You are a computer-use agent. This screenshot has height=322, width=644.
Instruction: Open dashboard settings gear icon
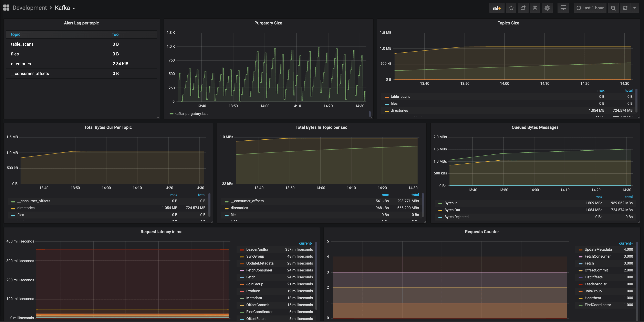tap(547, 8)
